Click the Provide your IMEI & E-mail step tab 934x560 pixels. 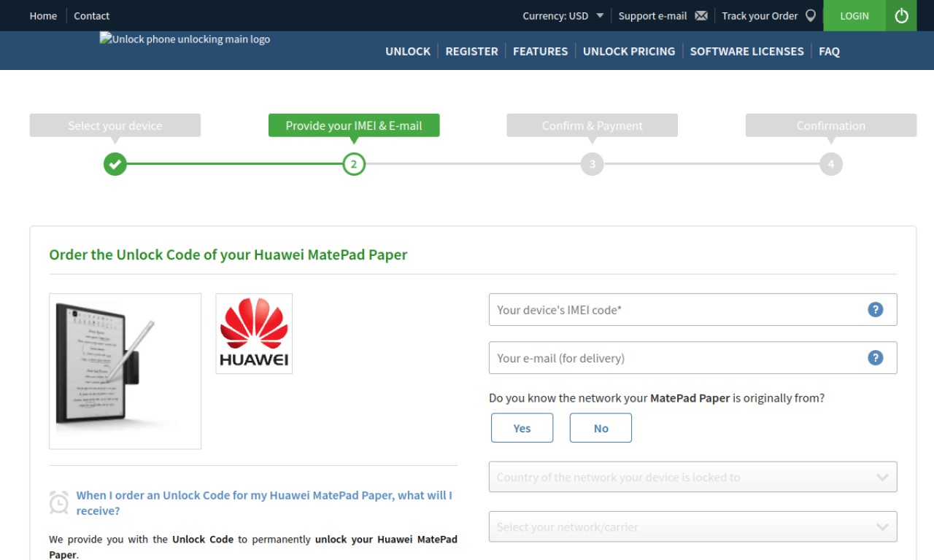[x=354, y=125]
